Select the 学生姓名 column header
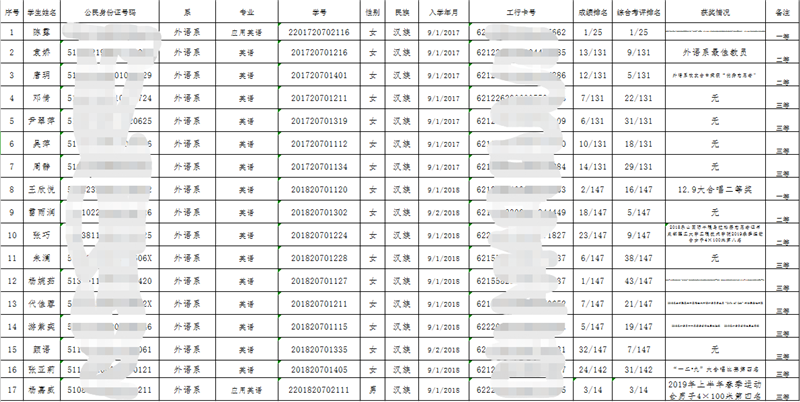This screenshot has height=402, width=800. click(x=42, y=12)
